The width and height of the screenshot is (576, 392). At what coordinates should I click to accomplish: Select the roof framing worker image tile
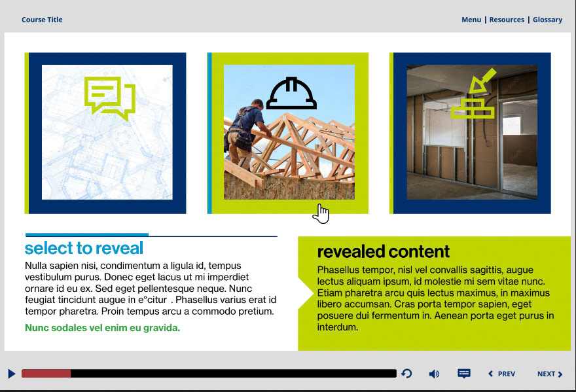coord(288,133)
